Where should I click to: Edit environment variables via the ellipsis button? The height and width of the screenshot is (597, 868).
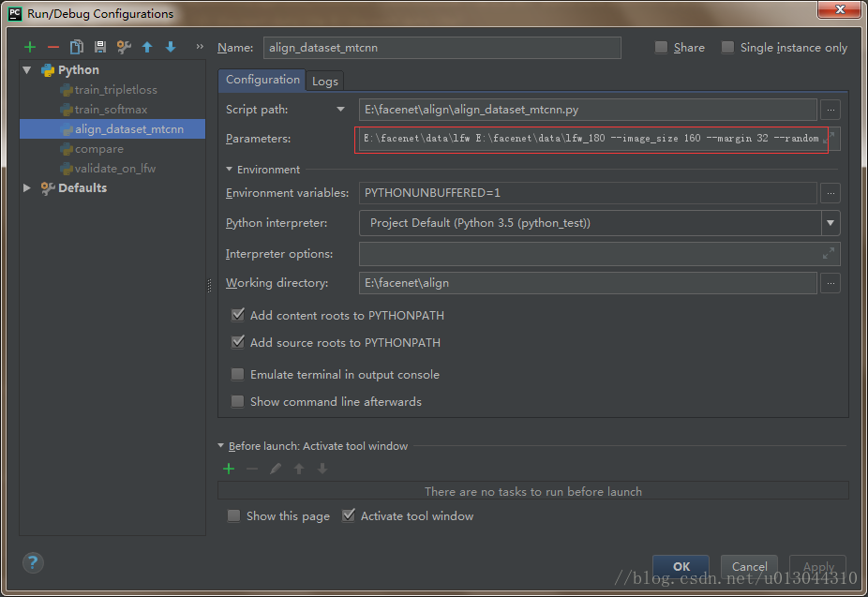click(831, 193)
